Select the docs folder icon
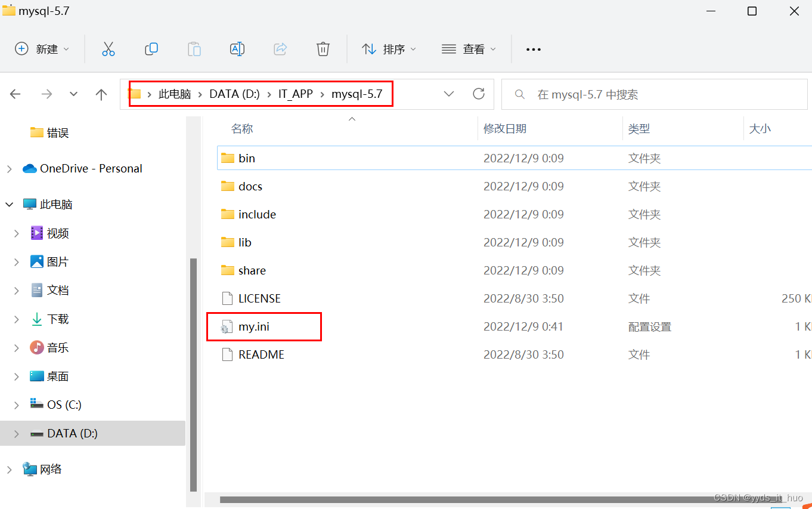The image size is (812, 509). pos(227,186)
